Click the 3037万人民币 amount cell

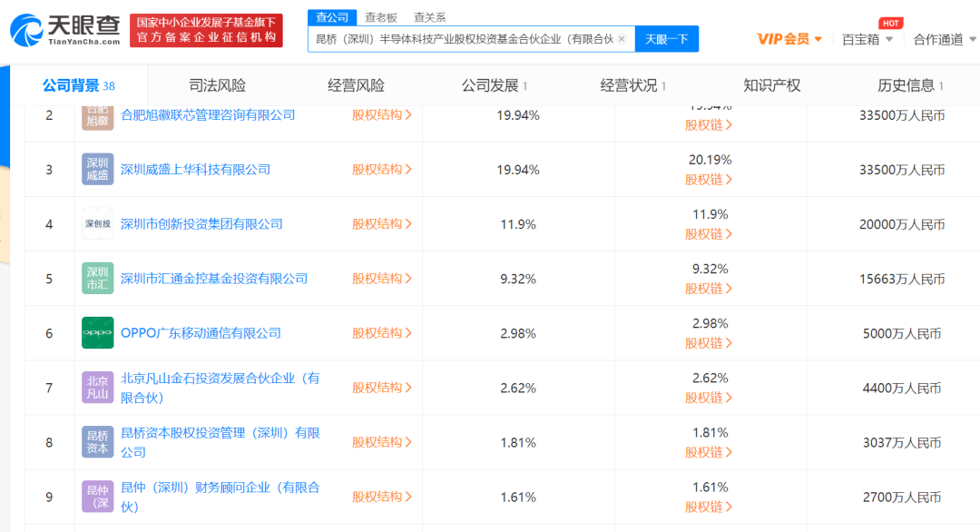click(x=902, y=443)
